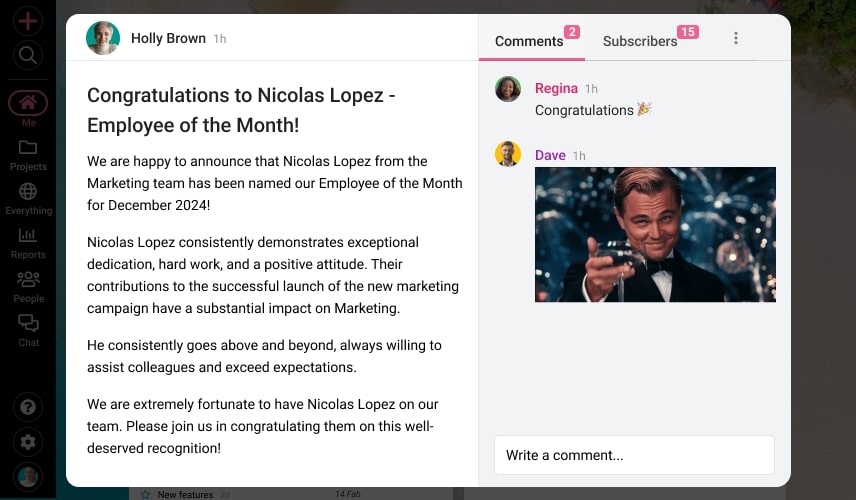Open the Reports chart icon

tap(28, 236)
